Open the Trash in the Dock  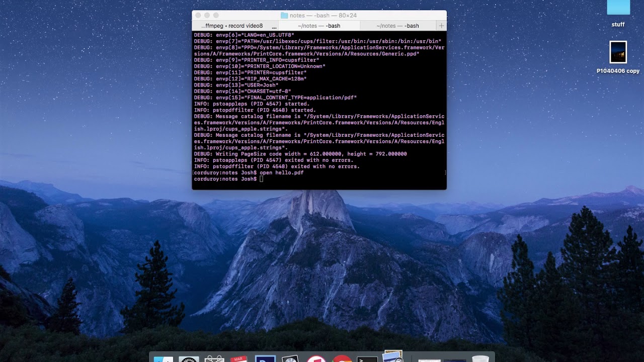(x=480, y=358)
